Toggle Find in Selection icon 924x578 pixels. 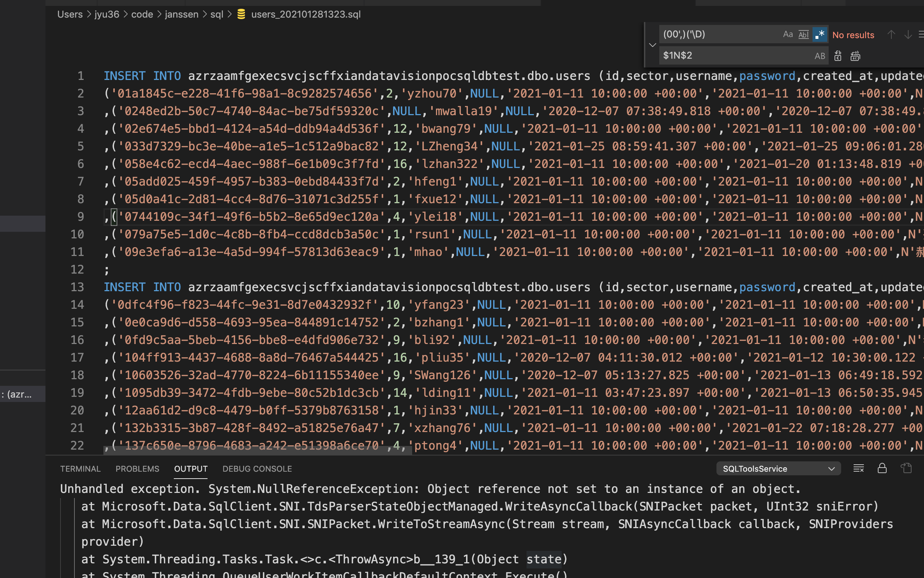[x=921, y=35]
